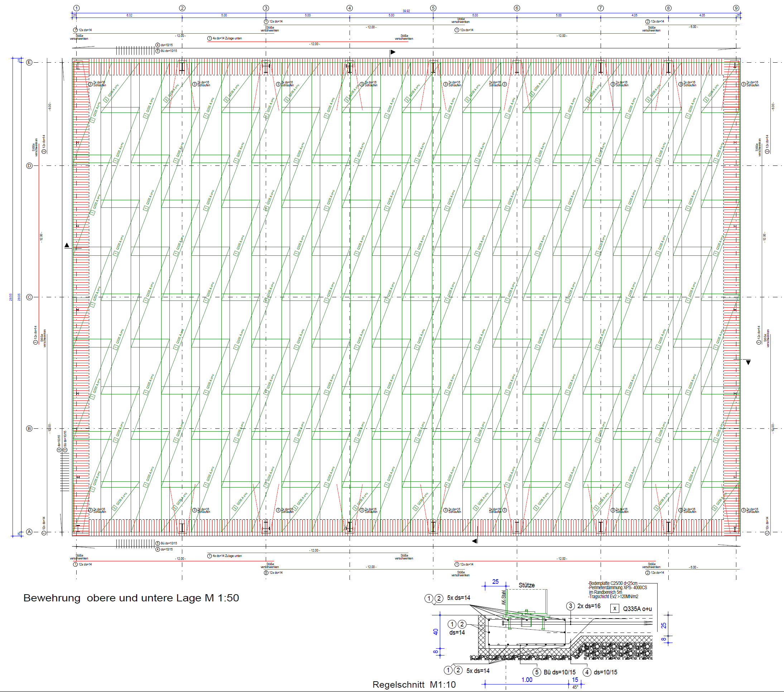Viewport: 784px width, 692px height.
Task: Select the section arrow below the slab's bottom edge
Action: pyautogui.click(x=475, y=541)
